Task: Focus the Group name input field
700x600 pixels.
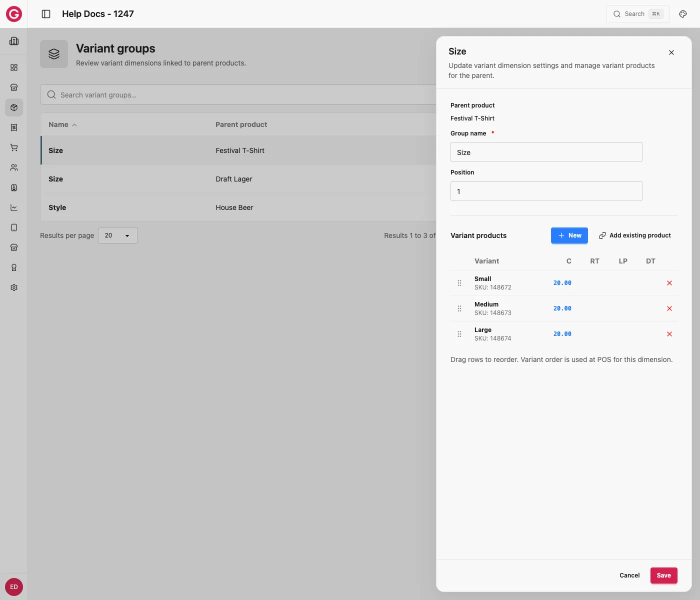Action: (x=546, y=152)
